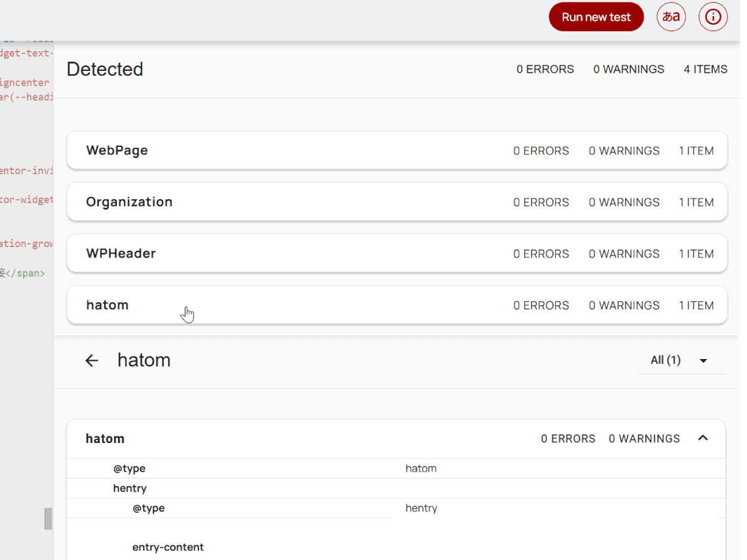Click the Detected section heading
747x560 pixels.
pyautogui.click(x=105, y=69)
